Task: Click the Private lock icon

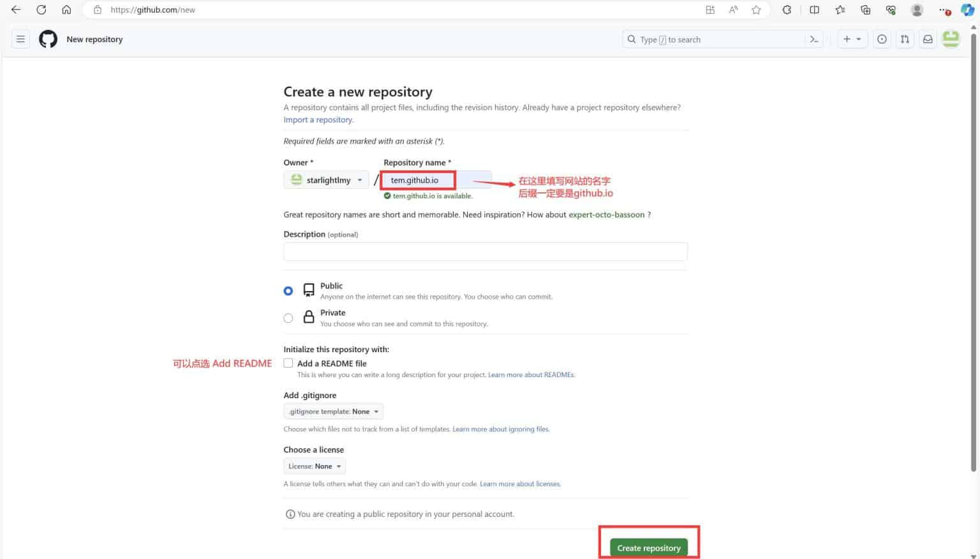Action: tap(309, 317)
